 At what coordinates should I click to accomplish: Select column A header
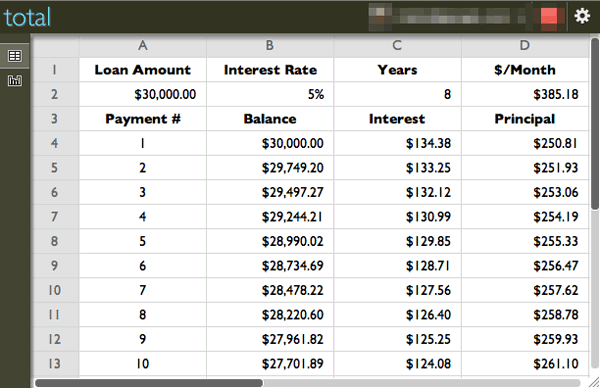[x=143, y=46]
